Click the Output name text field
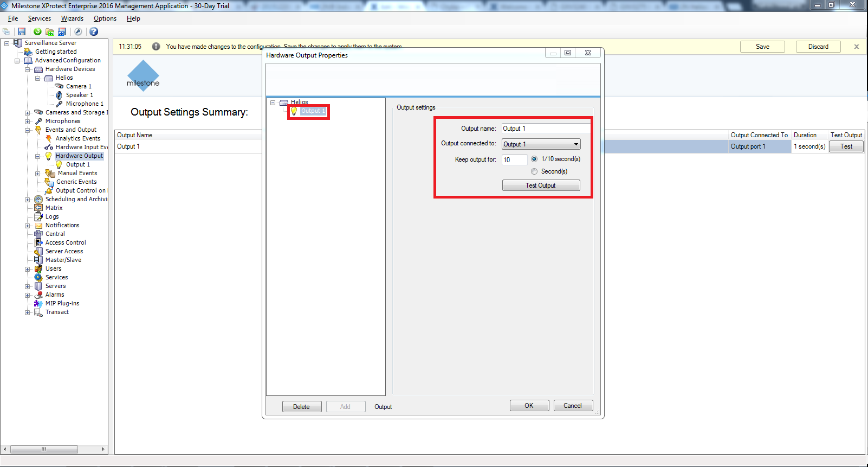The image size is (868, 467). click(546, 129)
